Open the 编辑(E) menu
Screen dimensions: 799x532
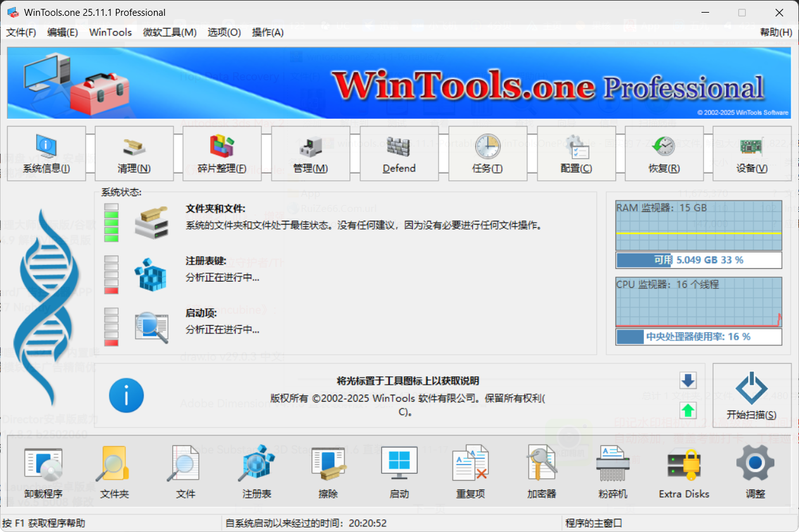pyautogui.click(x=63, y=32)
